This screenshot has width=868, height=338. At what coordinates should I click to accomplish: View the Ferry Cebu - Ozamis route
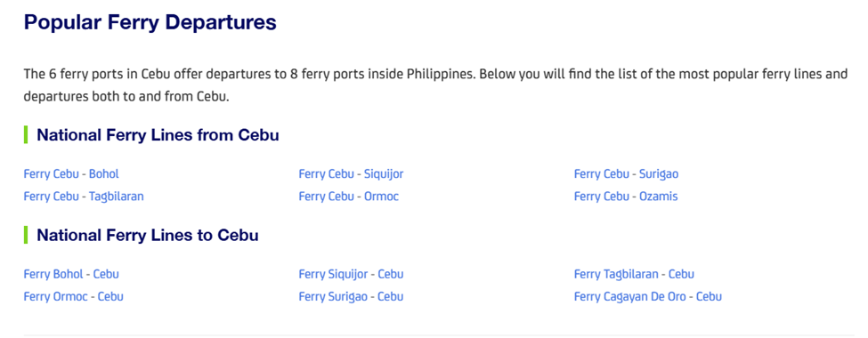click(x=626, y=197)
